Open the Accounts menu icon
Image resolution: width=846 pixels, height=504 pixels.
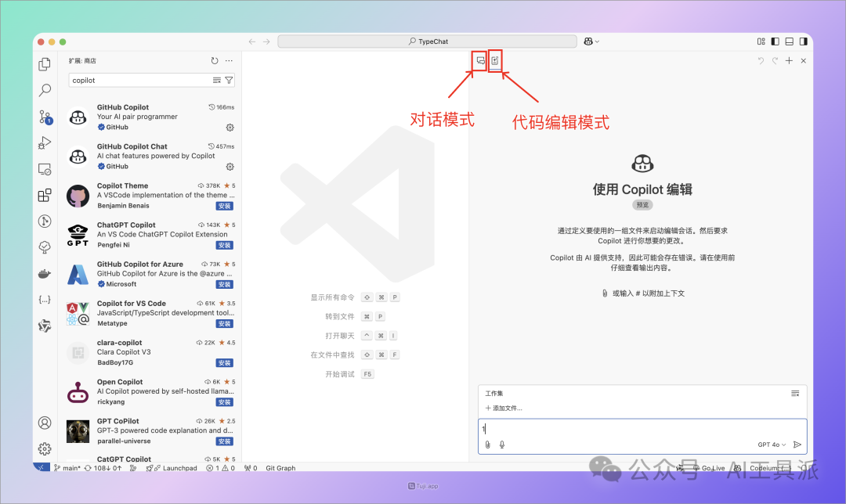click(x=45, y=423)
